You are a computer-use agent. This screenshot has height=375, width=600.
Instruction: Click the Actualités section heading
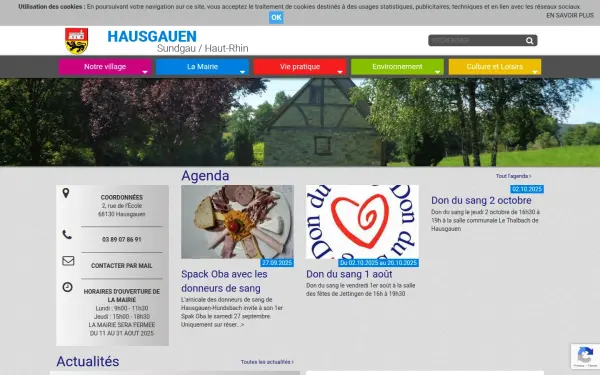pos(88,362)
